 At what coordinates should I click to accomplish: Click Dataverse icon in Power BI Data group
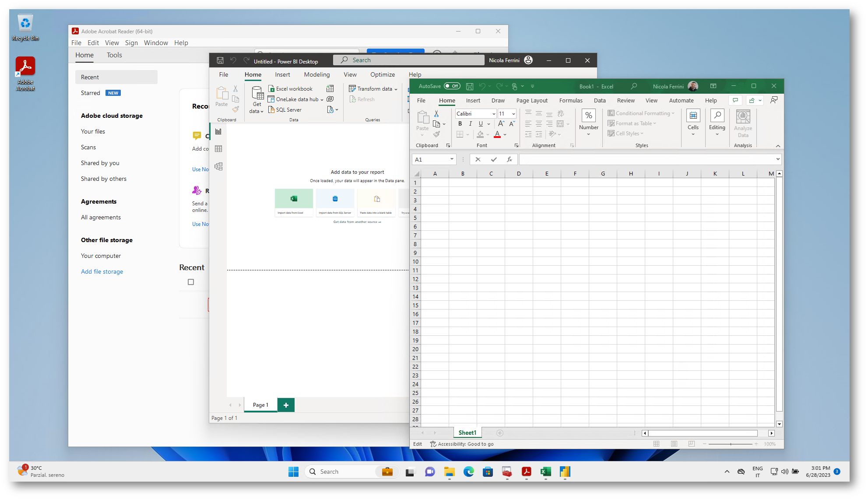(x=330, y=99)
